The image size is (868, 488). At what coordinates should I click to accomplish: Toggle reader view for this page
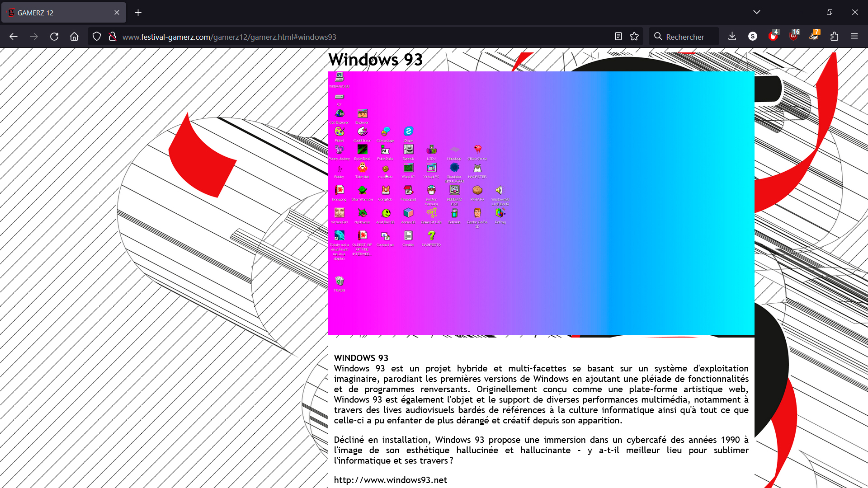[618, 37]
